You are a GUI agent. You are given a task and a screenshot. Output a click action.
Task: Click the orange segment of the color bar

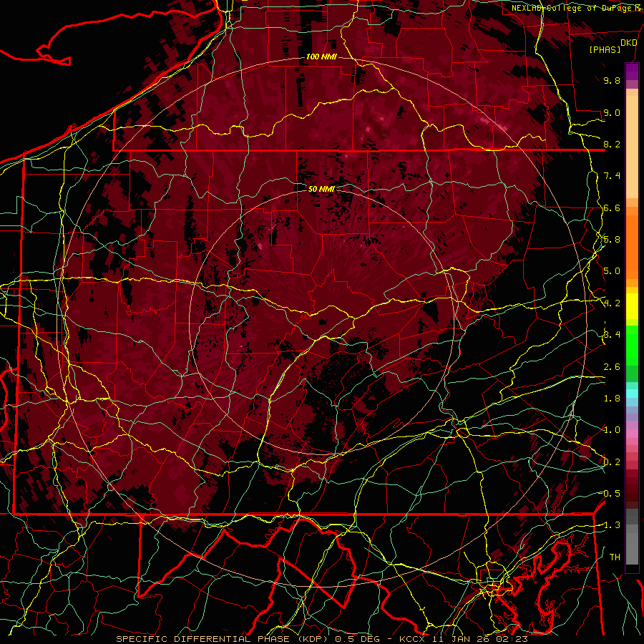tap(632, 243)
